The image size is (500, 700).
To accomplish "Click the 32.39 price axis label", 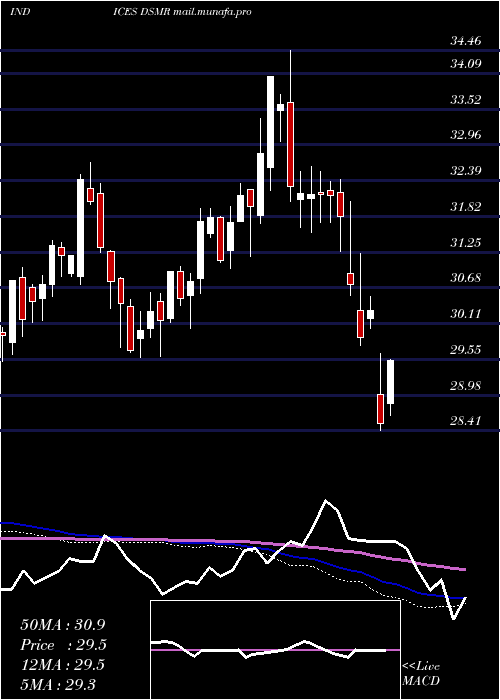I will coord(466,171).
